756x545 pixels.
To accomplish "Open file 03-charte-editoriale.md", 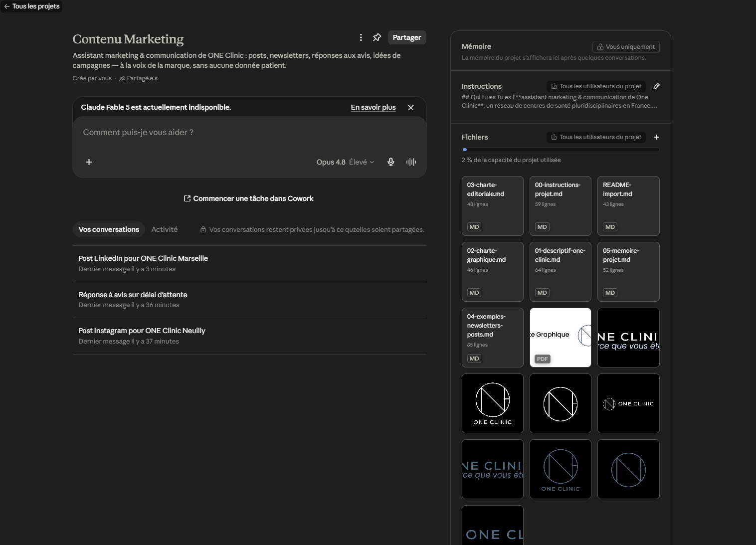I will pos(493,206).
